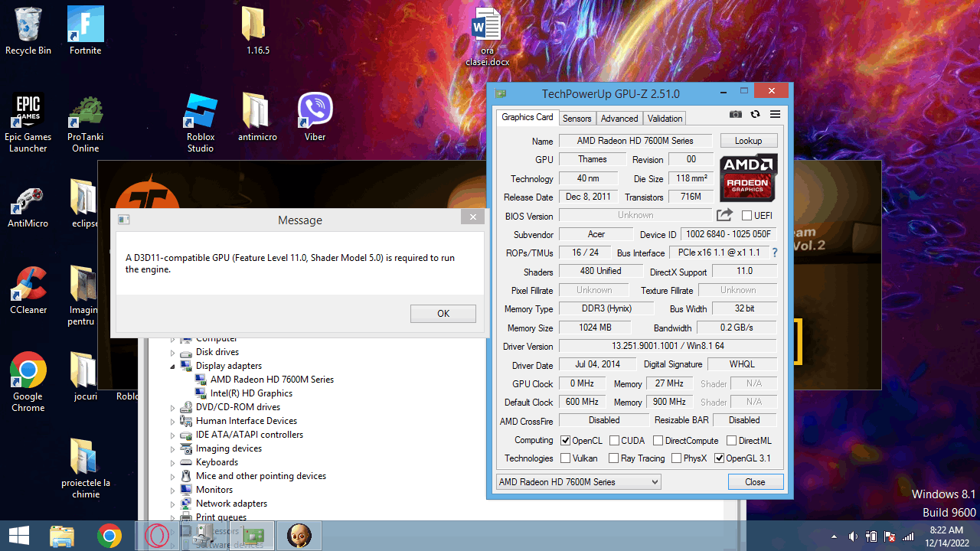Select the ProTanki Online shortcut

tap(86, 122)
